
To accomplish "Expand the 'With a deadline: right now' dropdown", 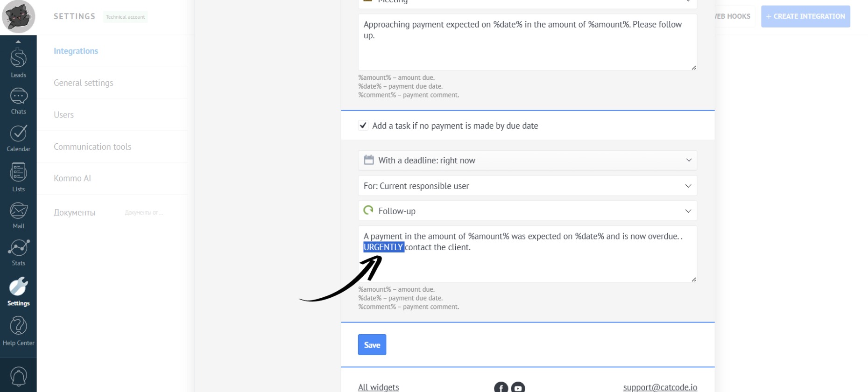I will point(527,161).
